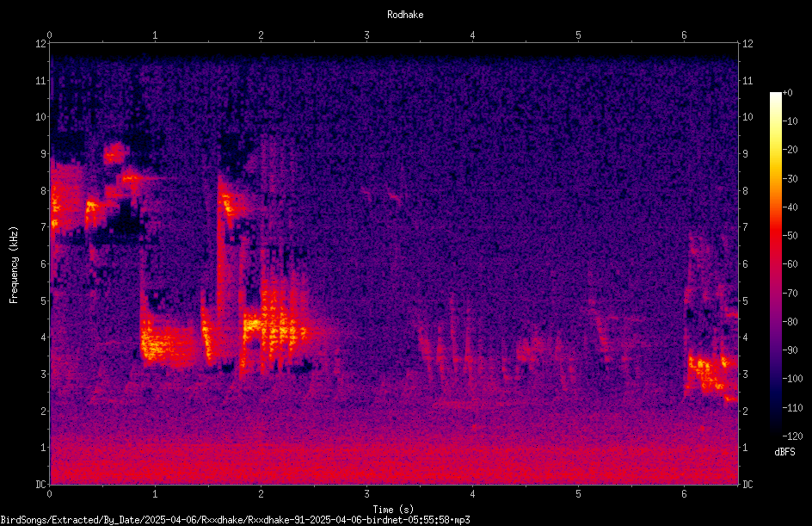Click the 1 second tick on top axis

click(x=155, y=35)
